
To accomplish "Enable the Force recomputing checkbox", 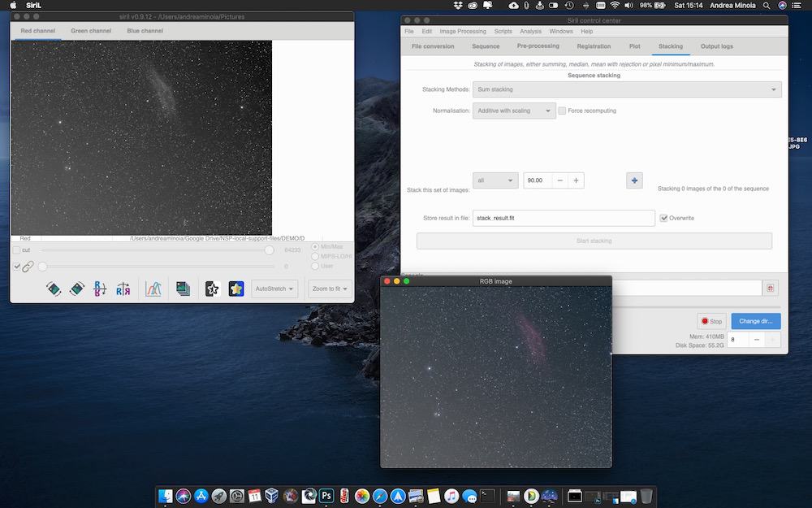I will [562, 111].
